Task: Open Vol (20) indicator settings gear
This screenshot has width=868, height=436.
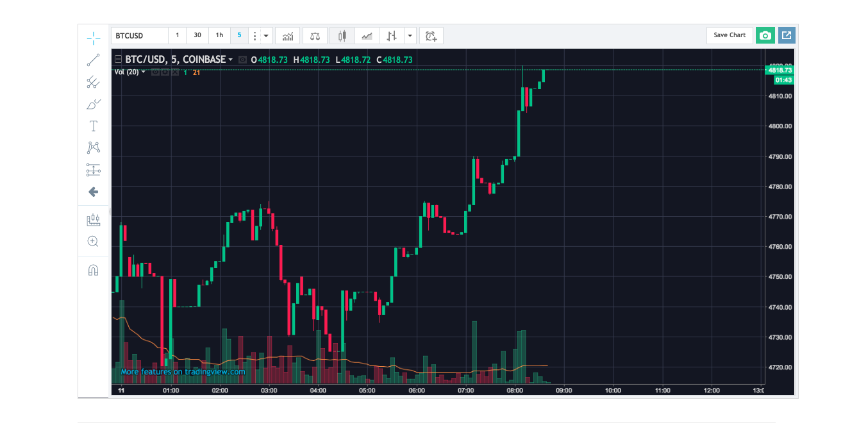Action: point(165,72)
